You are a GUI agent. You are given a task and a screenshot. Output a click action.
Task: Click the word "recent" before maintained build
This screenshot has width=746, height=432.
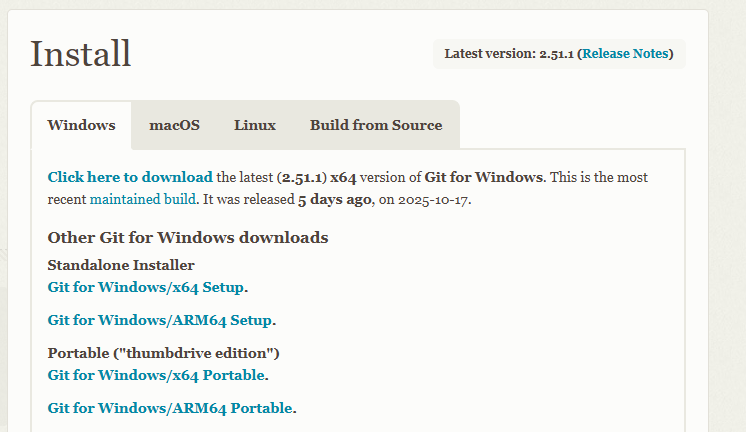click(67, 199)
